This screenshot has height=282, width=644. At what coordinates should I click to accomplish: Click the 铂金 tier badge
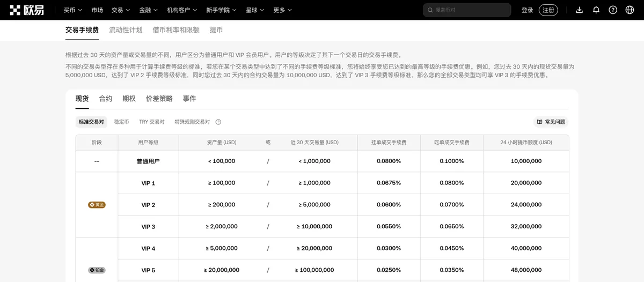[97, 270]
